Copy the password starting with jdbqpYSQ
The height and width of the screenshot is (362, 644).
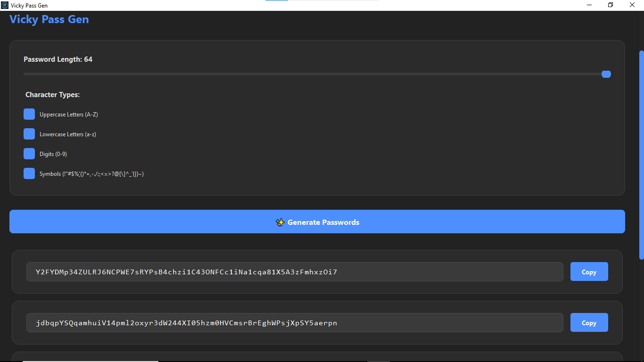tap(589, 323)
